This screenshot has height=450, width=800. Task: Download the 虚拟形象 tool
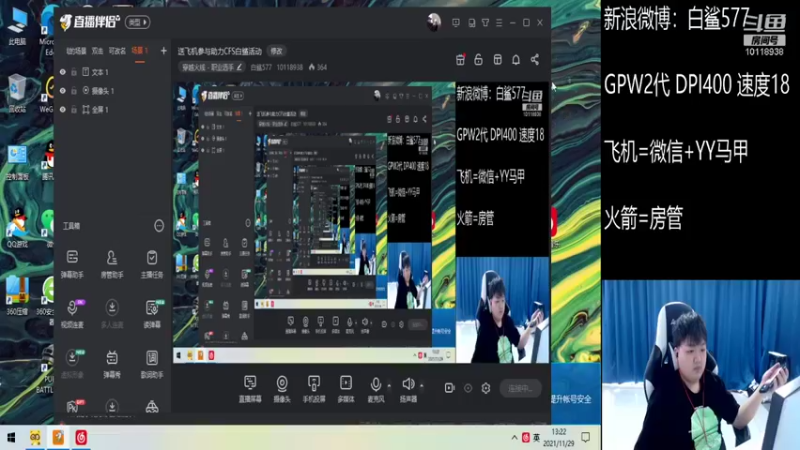(x=72, y=363)
